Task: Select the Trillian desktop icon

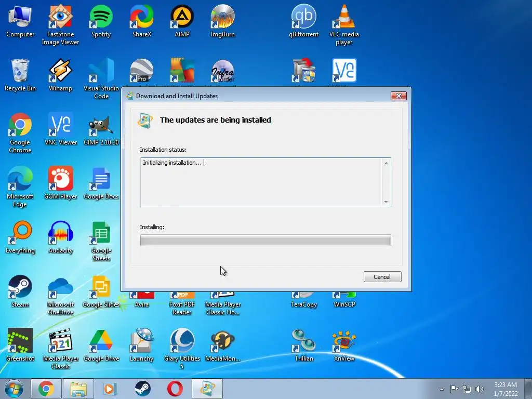Action: (x=303, y=345)
